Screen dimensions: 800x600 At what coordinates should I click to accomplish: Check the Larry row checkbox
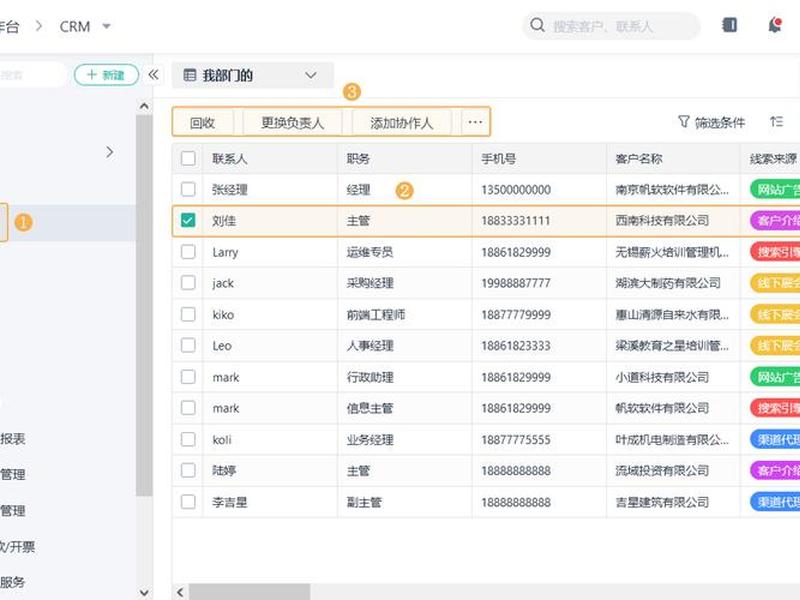click(188, 252)
